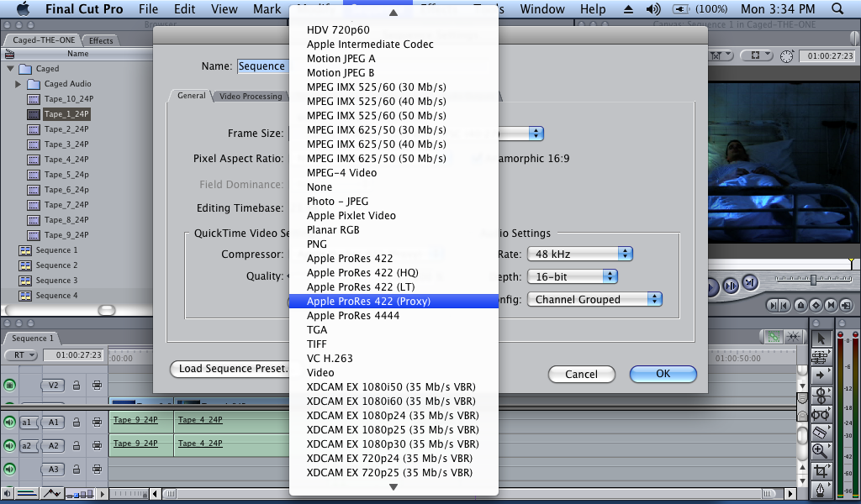Viewport: 861px width, 504px height.
Task: Open the Help menu
Action: pos(593,8)
